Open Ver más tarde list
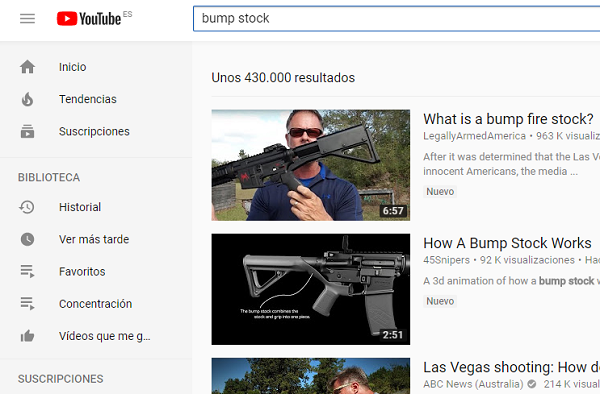 click(96, 239)
